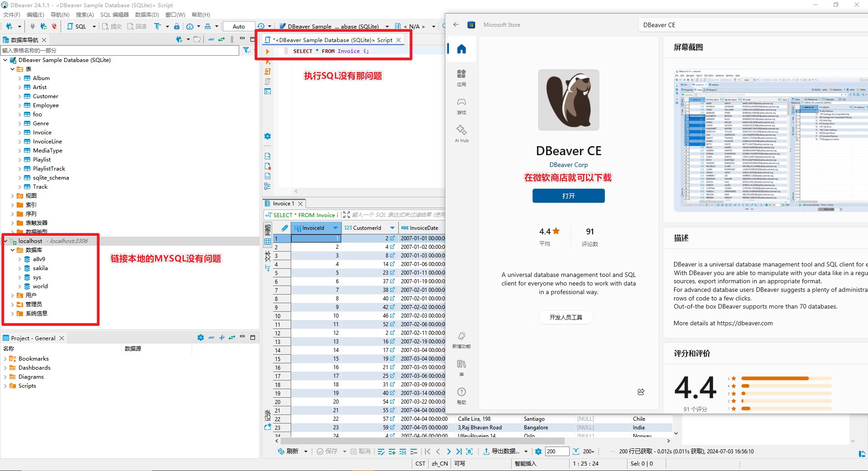Open the Database (数据库) menu
Image resolution: width=868 pixels, height=471 pixels.
147,14
